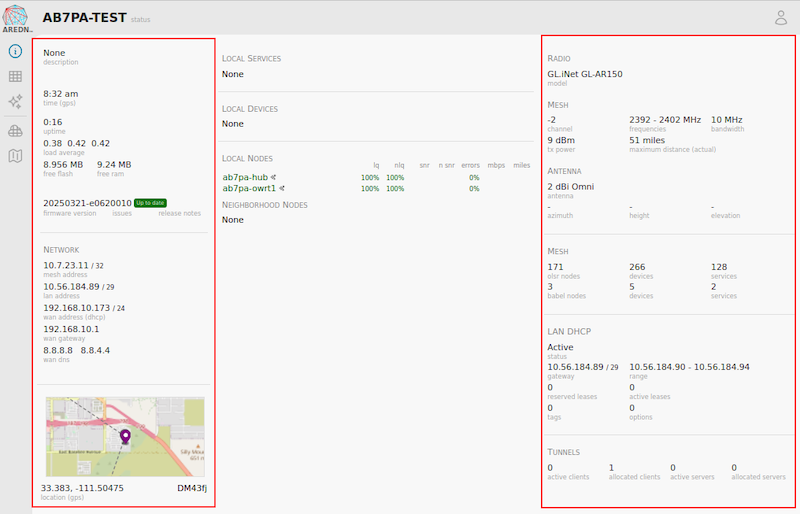The image size is (800, 514).
Task: Open the ab7pa-owrt1 node link
Action: tap(249, 188)
